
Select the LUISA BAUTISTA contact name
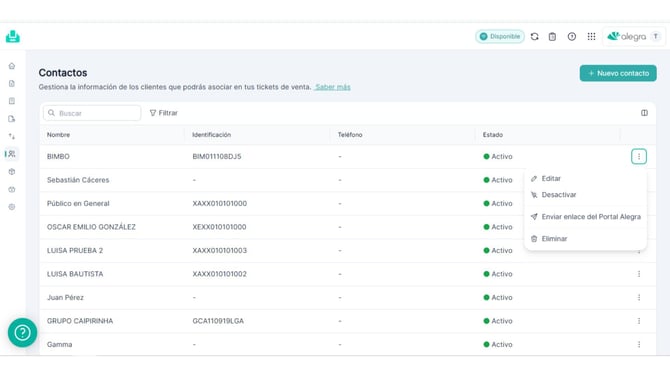pos(75,274)
